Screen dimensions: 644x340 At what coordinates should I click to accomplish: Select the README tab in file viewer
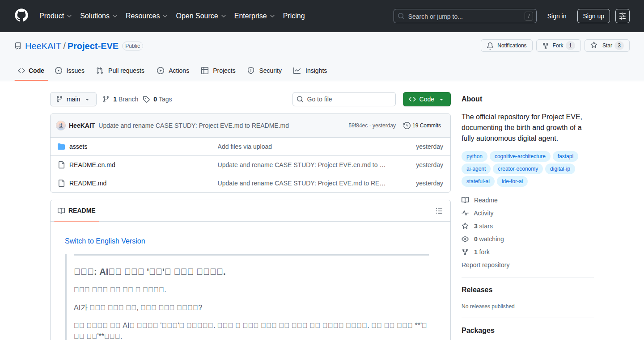pos(76,210)
